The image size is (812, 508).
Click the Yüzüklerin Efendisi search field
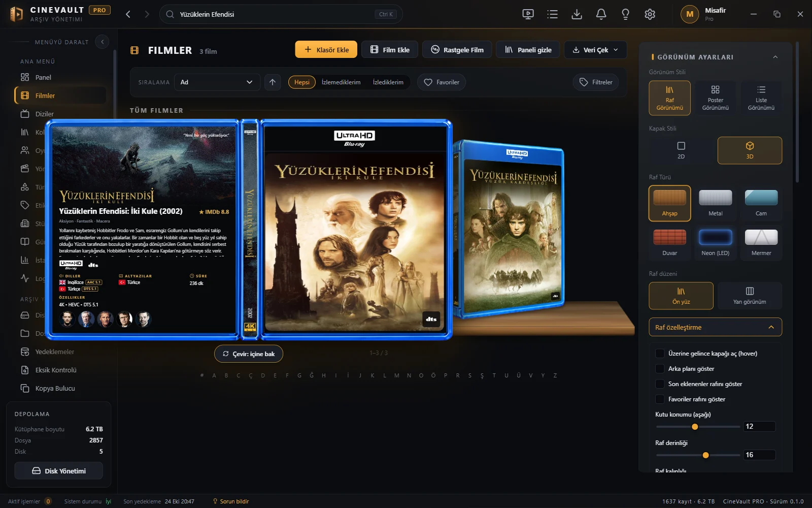pyautogui.click(x=281, y=14)
